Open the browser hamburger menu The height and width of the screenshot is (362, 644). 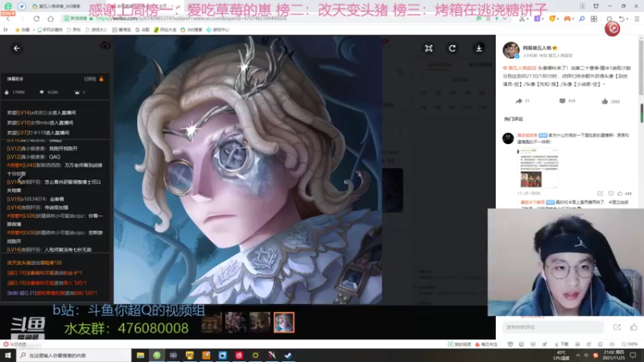tap(637, 19)
